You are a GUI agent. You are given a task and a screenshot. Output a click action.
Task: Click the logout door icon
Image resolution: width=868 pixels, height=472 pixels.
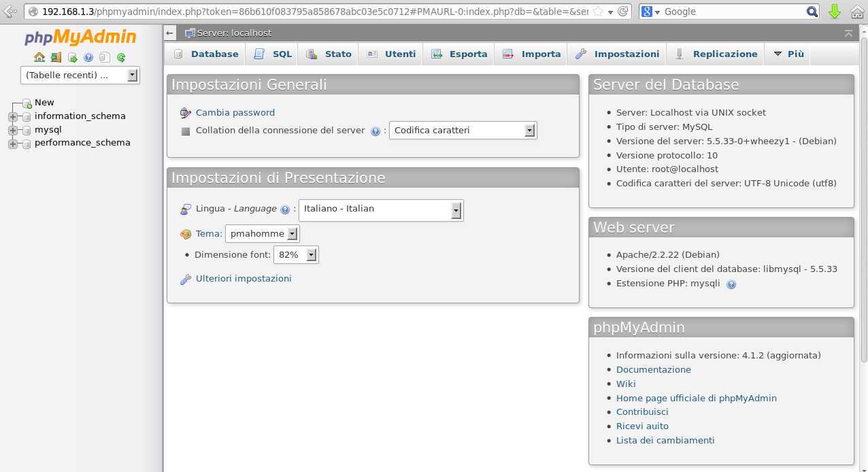pyautogui.click(x=56, y=57)
